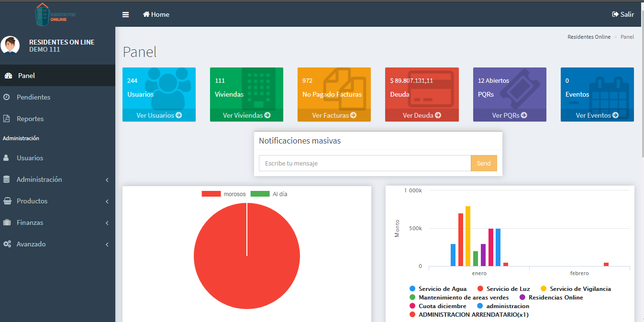The image size is (644, 322).
Task: Click the user avatar picture
Action: click(10, 45)
